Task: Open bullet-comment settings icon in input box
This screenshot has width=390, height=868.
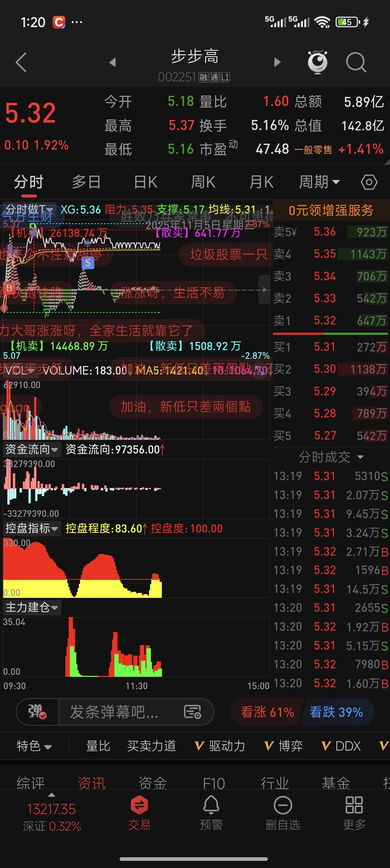Action: [x=193, y=711]
